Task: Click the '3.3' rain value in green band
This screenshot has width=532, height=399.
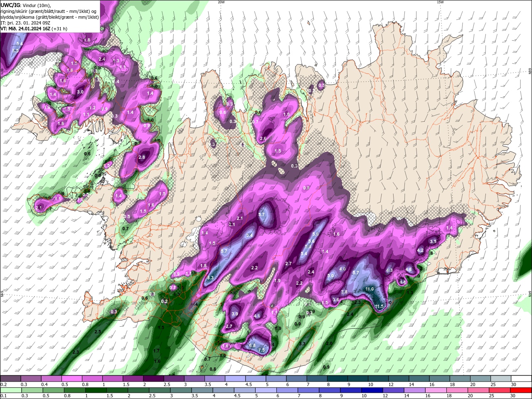Action: point(302,344)
